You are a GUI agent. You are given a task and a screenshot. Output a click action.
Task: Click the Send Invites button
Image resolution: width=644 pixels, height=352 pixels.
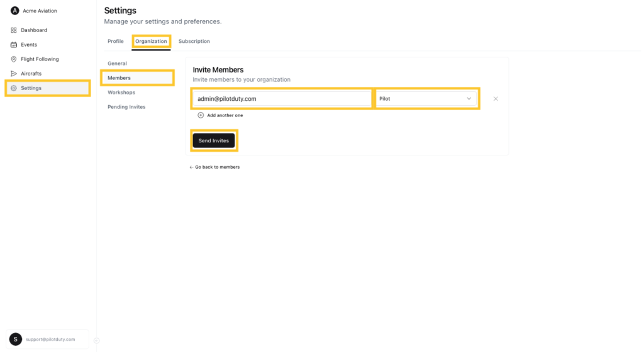214,140
